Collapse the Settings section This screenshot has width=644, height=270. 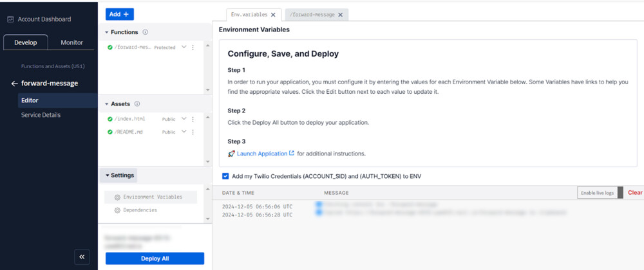point(107,175)
